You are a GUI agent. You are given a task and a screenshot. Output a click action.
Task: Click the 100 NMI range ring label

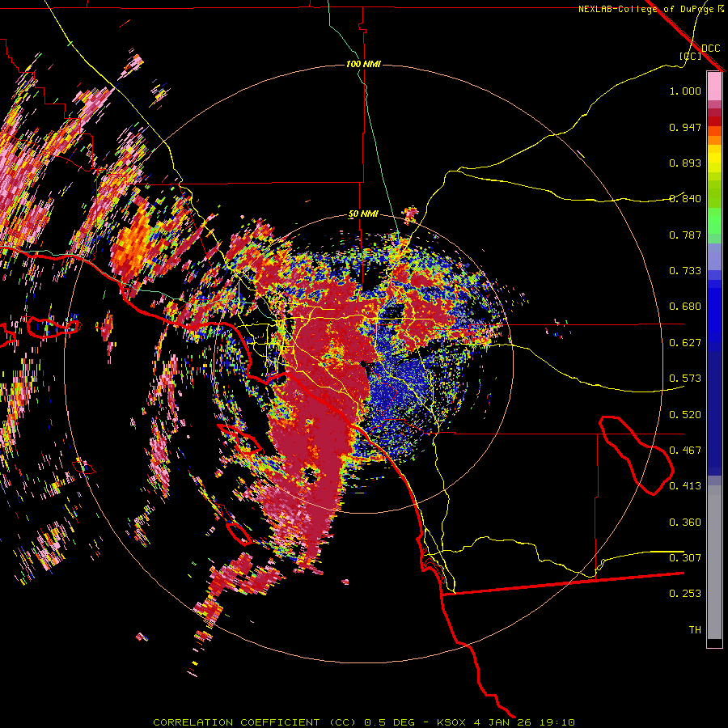pos(363,64)
